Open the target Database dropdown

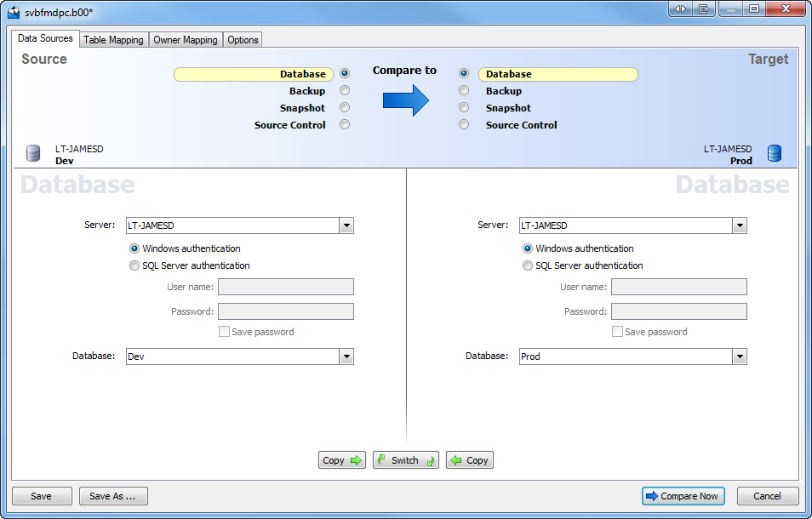point(739,356)
